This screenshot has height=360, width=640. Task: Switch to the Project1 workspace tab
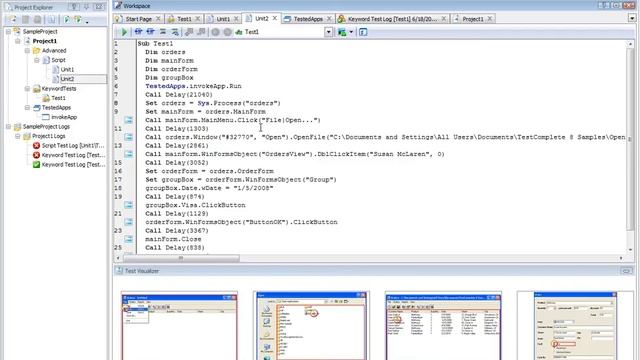coord(473,19)
